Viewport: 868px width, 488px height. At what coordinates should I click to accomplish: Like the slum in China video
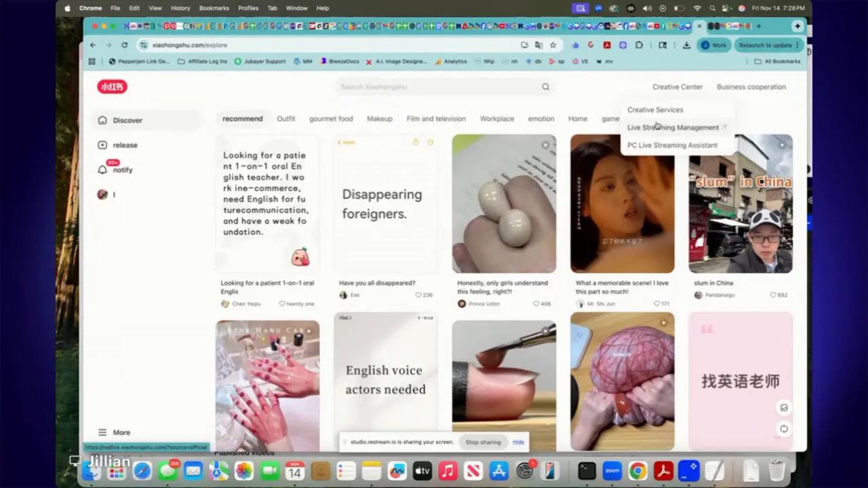coord(772,295)
